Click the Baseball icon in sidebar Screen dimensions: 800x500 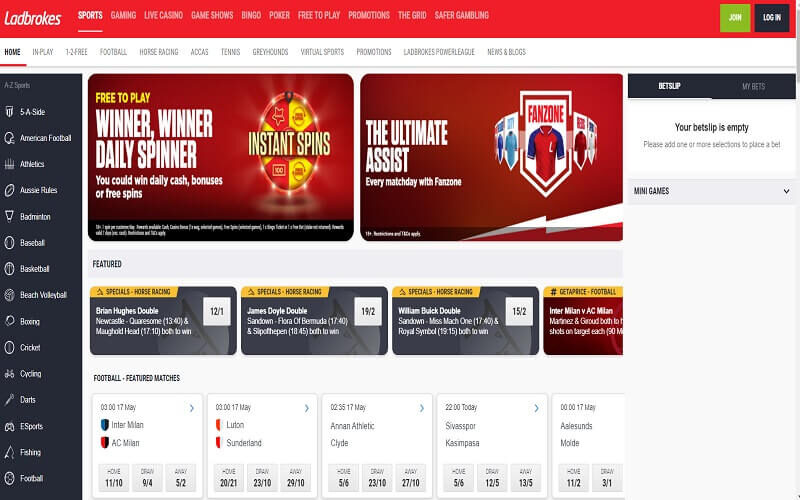point(9,243)
